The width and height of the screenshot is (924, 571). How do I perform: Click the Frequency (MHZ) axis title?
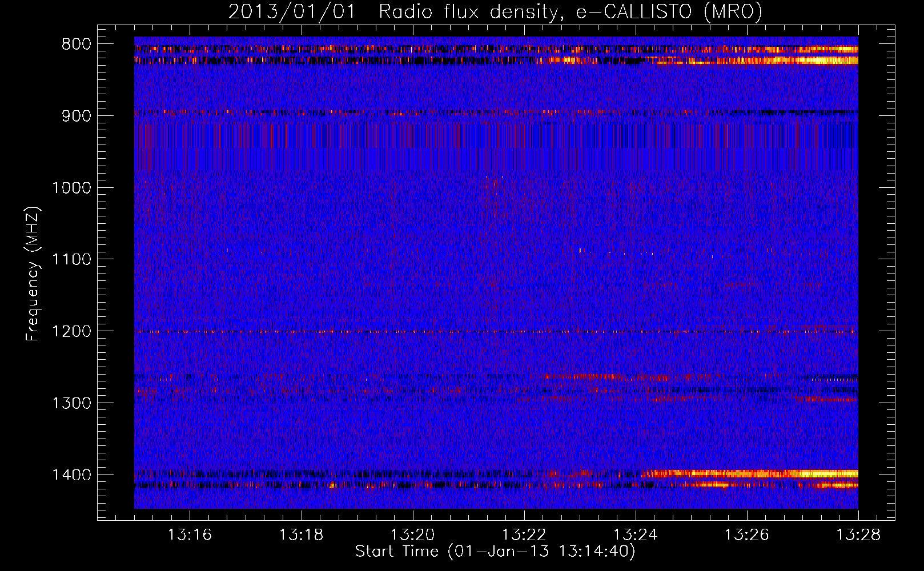(x=33, y=274)
